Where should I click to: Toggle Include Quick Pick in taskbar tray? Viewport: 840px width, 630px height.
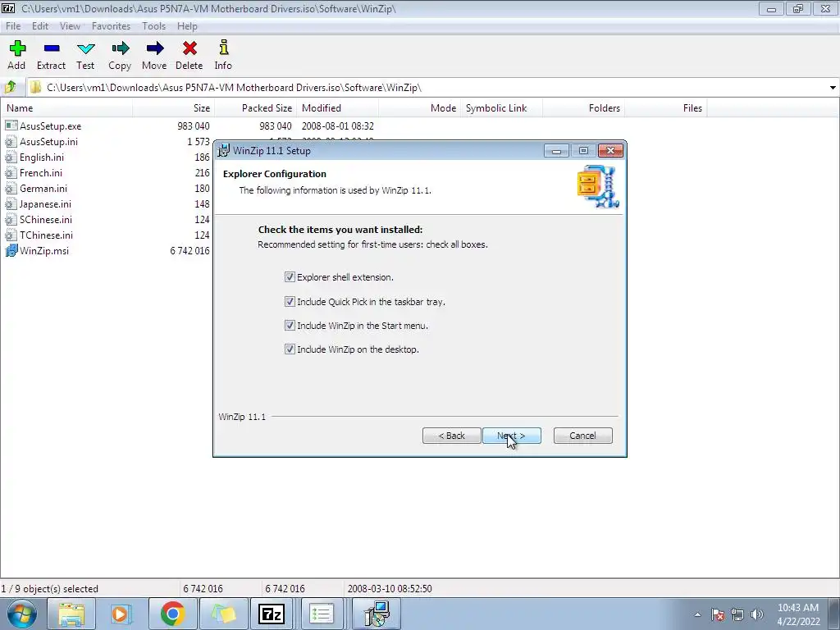290,302
